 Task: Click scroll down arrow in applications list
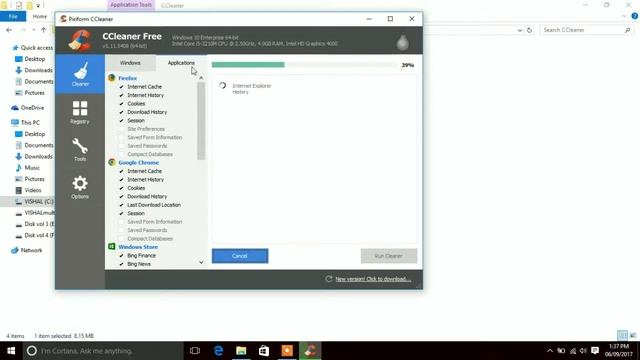pos(201,262)
